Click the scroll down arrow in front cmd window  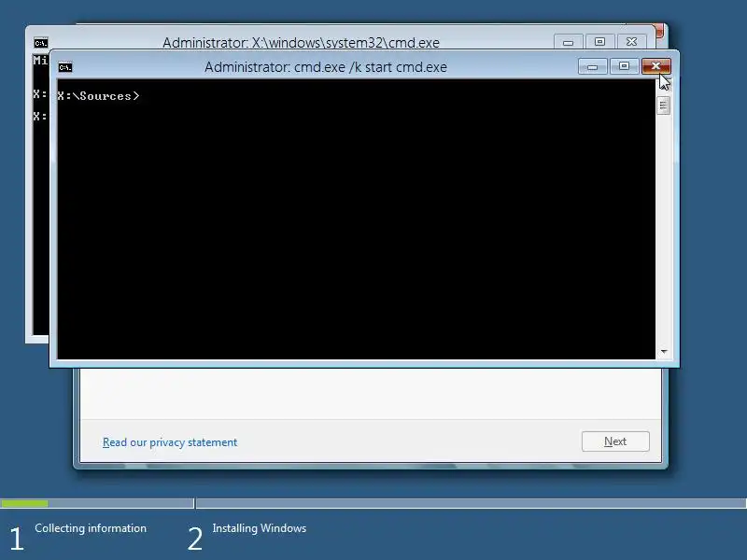664,352
